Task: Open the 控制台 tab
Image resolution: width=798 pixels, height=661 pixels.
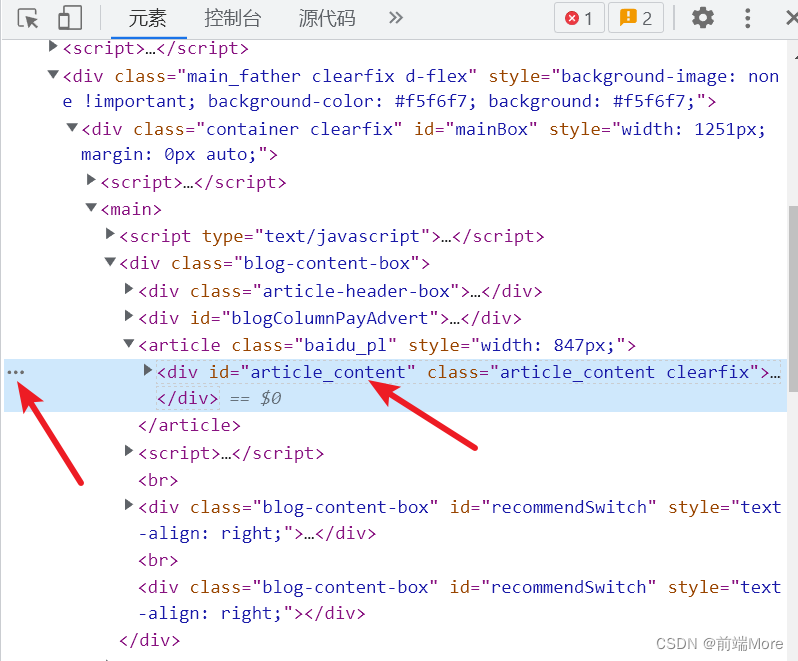Action: click(x=232, y=18)
